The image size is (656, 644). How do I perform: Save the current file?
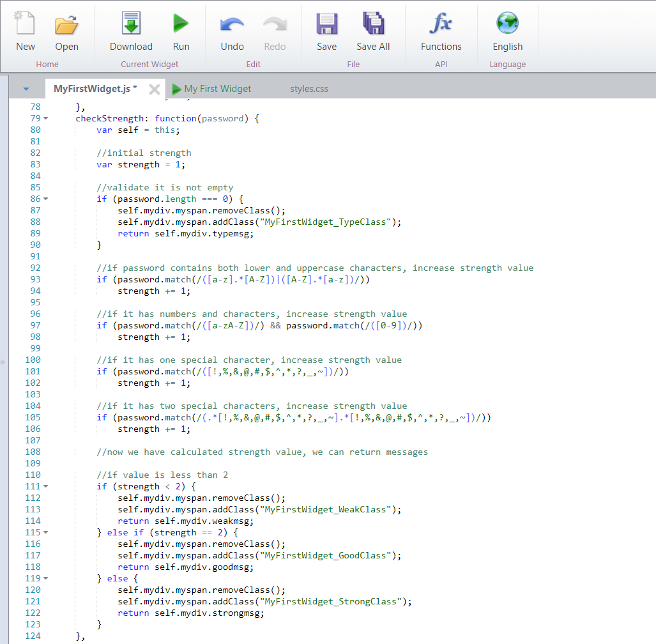point(327,24)
